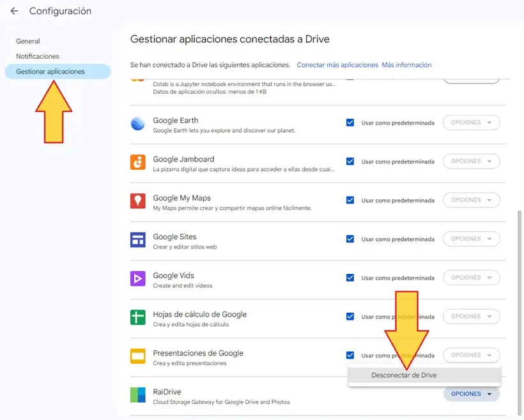The image size is (524, 420).
Task: Uncheck default checkbox for Google Jamboard
Action: click(x=350, y=161)
